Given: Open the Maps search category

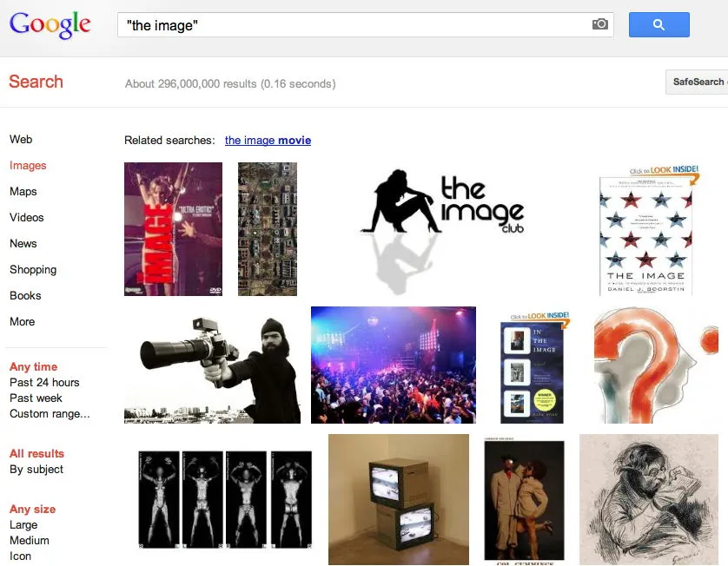Looking at the screenshot, I should (23, 191).
